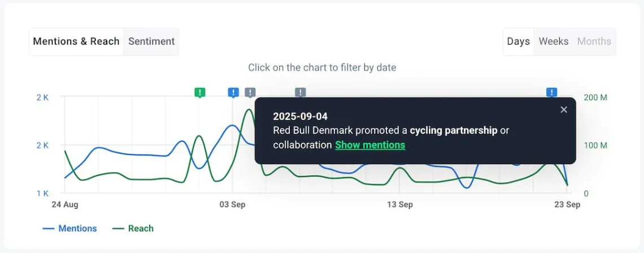Click the 03 Sep date on the axis
The image size is (644, 253).
[x=232, y=204]
